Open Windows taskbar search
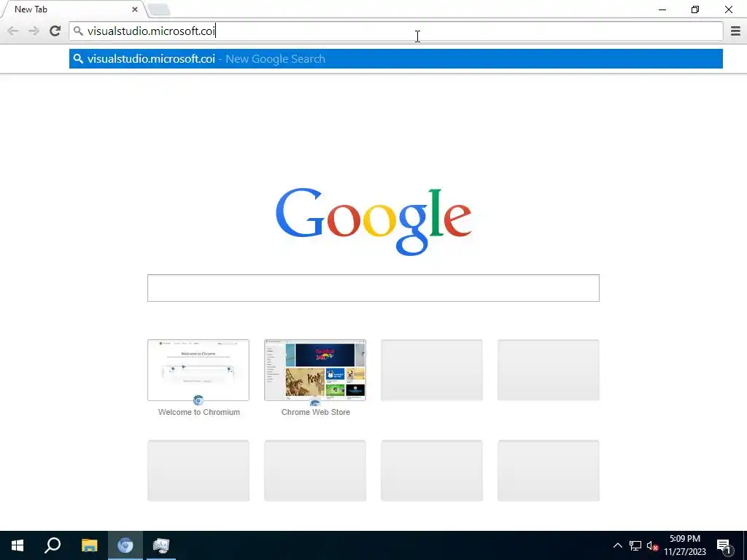This screenshot has width=747, height=560. point(53,545)
